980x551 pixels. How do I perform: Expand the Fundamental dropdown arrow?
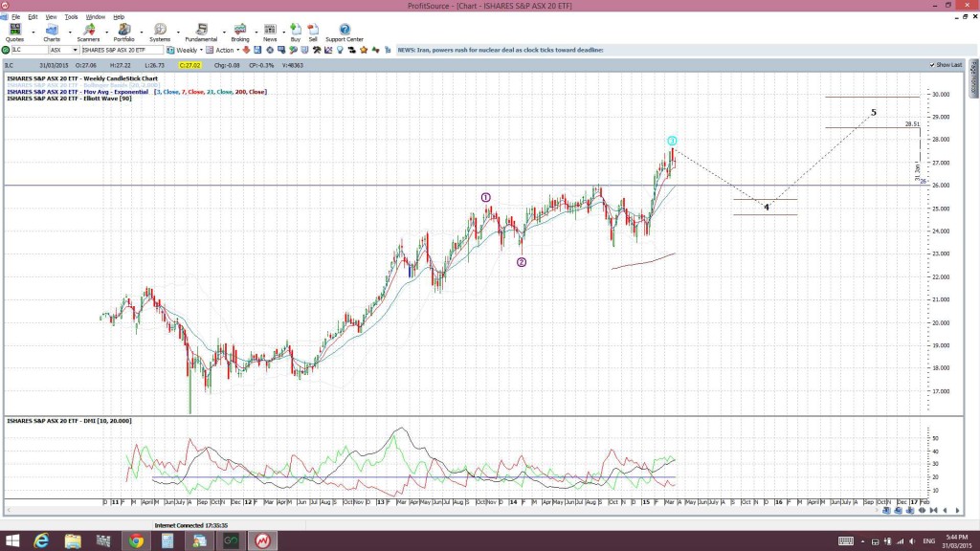pyautogui.click(x=224, y=32)
